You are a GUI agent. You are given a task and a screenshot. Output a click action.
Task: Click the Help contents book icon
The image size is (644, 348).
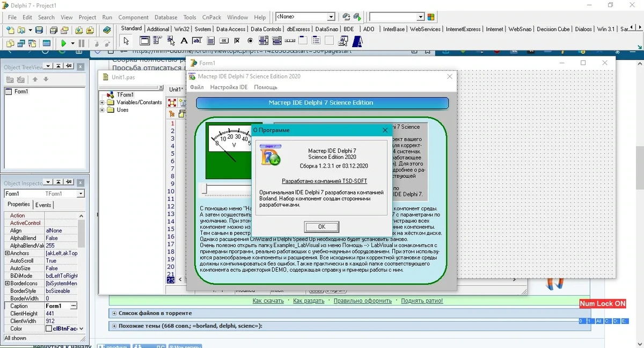[x=107, y=30]
